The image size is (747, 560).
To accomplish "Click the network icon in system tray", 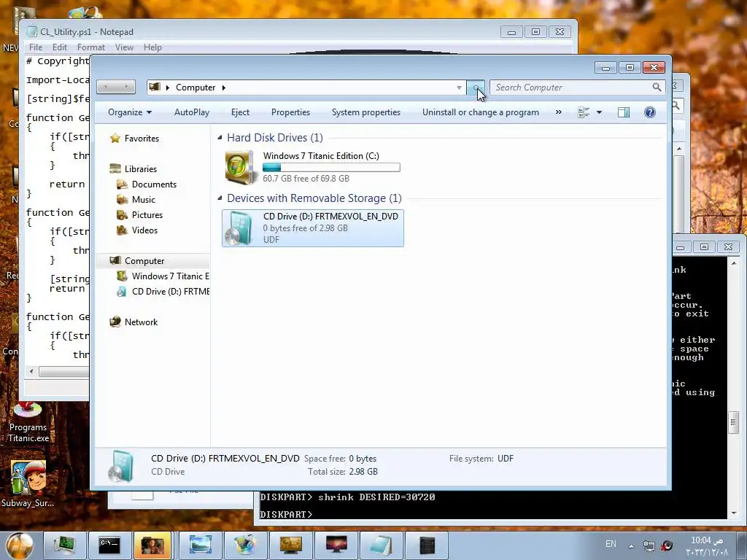I will 649,545.
